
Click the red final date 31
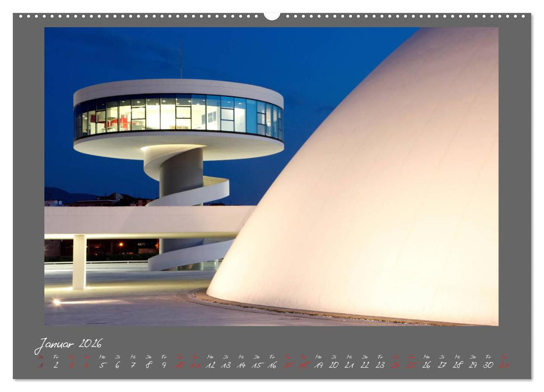(503, 365)
